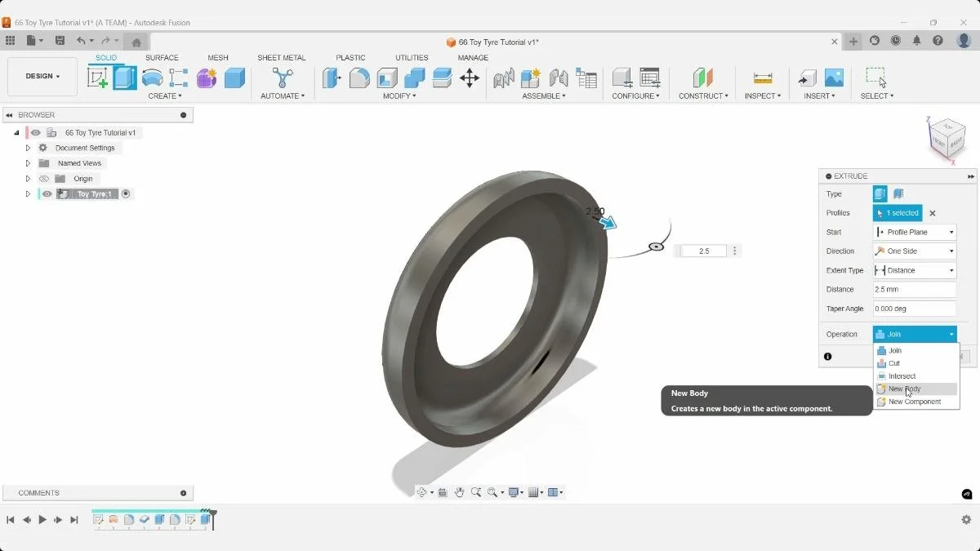This screenshot has width=980, height=551.
Task: Click the Distance field showing 2.5 mm
Action: (x=915, y=290)
